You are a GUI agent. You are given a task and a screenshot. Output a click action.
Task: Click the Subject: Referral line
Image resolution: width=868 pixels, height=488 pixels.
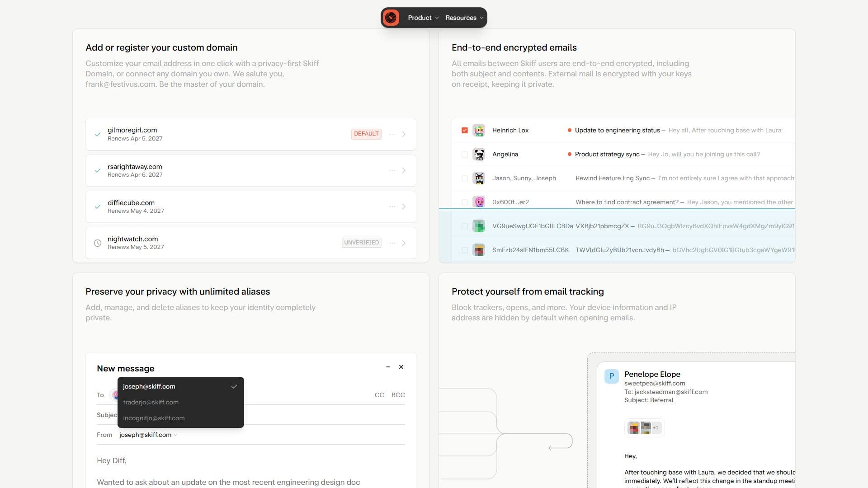tap(649, 400)
